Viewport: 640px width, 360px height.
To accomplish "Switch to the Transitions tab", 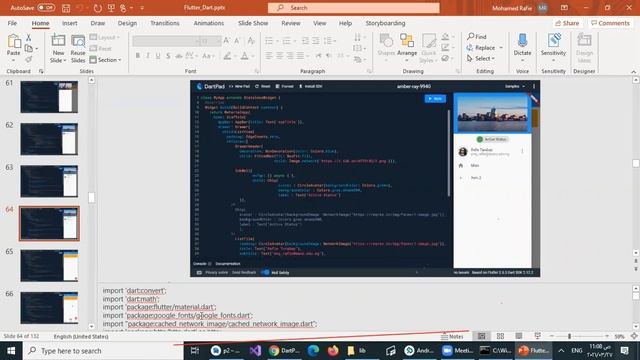I will point(164,23).
